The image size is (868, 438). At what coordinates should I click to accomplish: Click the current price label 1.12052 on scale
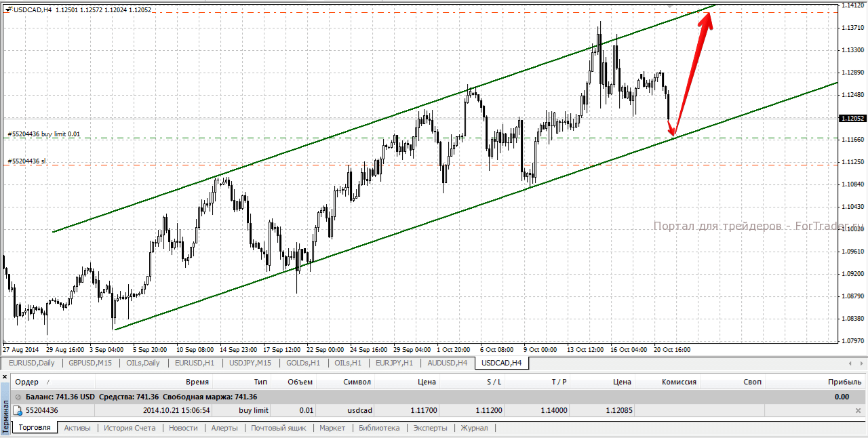click(x=851, y=118)
